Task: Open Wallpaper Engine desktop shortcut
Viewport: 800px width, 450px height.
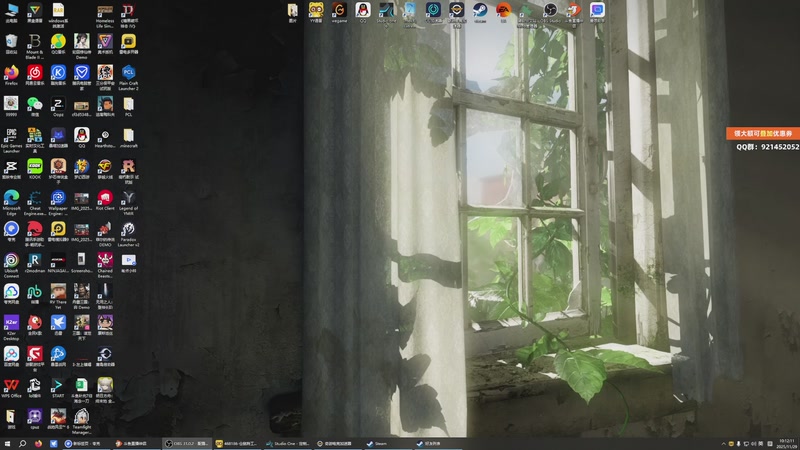Action: (58, 203)
